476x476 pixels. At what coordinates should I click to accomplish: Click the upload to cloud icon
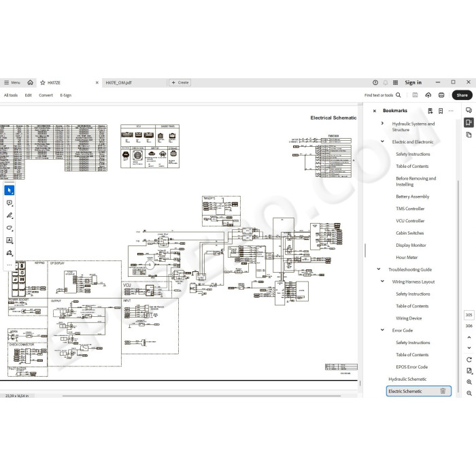tap(428, 95)
